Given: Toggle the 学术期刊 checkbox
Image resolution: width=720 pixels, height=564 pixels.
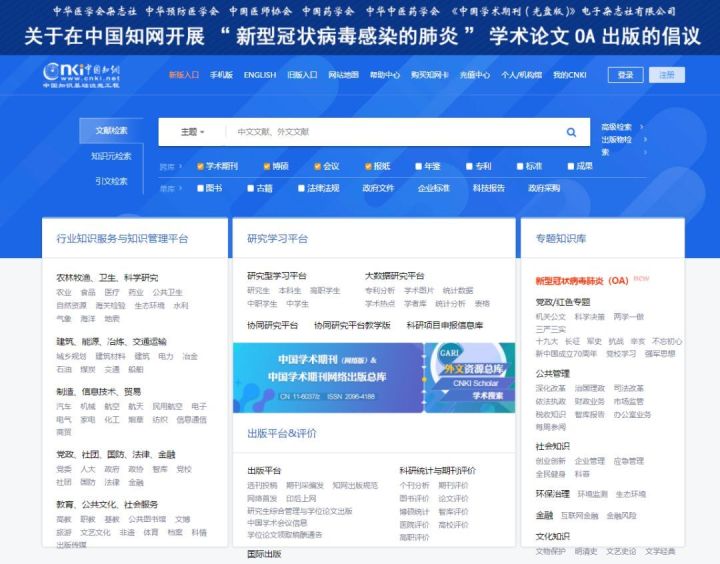Looking at the screenshot, I should click(200, 166).
